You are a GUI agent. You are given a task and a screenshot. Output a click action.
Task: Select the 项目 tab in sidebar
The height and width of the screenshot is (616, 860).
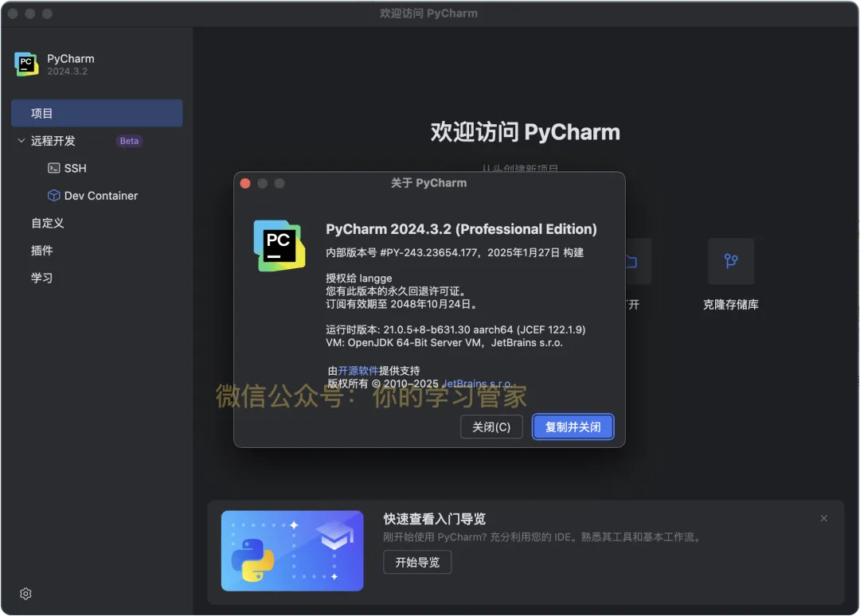(x=96, y=114)
